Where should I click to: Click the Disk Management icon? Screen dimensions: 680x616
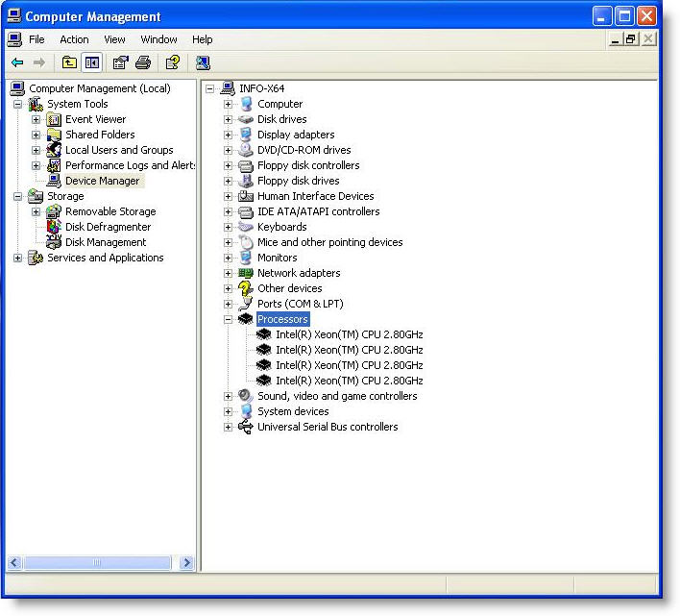tap(54, 242)
